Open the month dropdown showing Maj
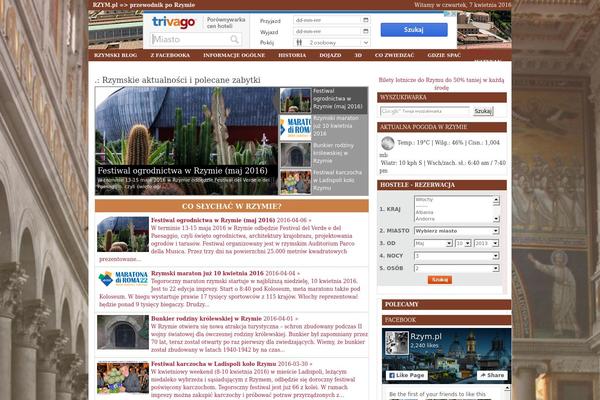This screenshot has width=600, height=400. (x=433, y=243)
